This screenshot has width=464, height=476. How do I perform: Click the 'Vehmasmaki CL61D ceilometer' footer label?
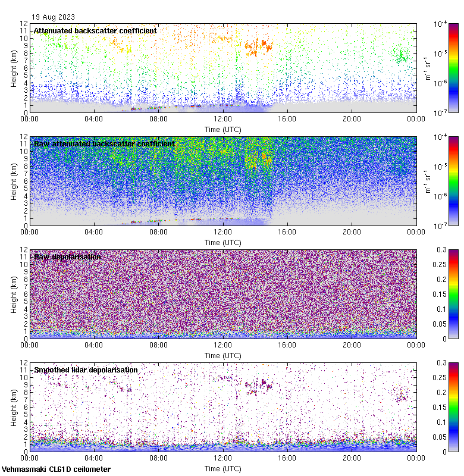click(x=56, y=469)
